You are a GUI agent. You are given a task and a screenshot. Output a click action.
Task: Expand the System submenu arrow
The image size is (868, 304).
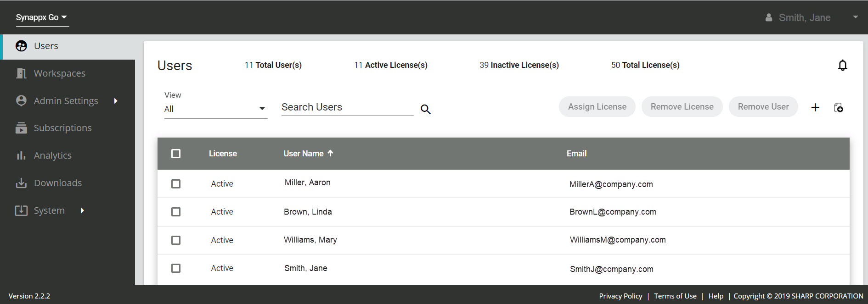pos(82,210)
